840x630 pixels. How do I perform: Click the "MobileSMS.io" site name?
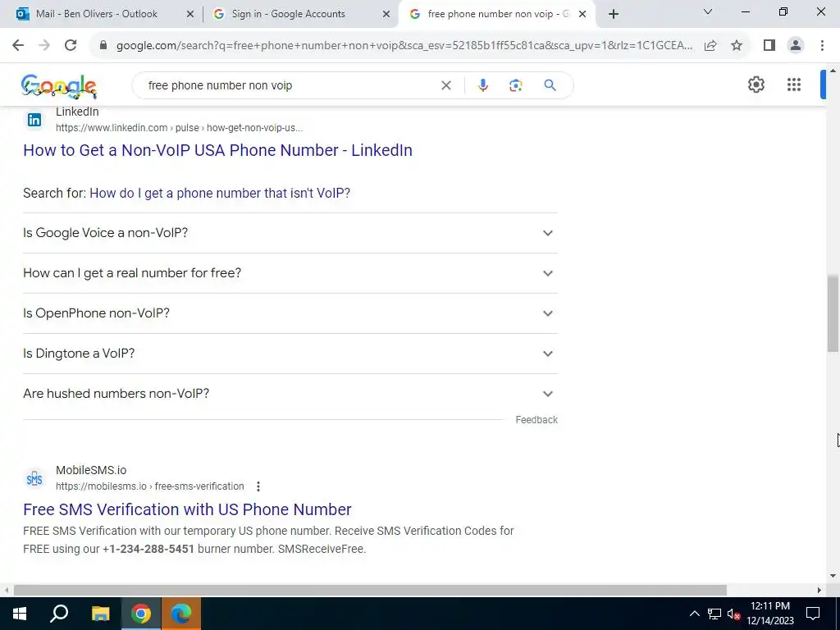pos(91,470)
